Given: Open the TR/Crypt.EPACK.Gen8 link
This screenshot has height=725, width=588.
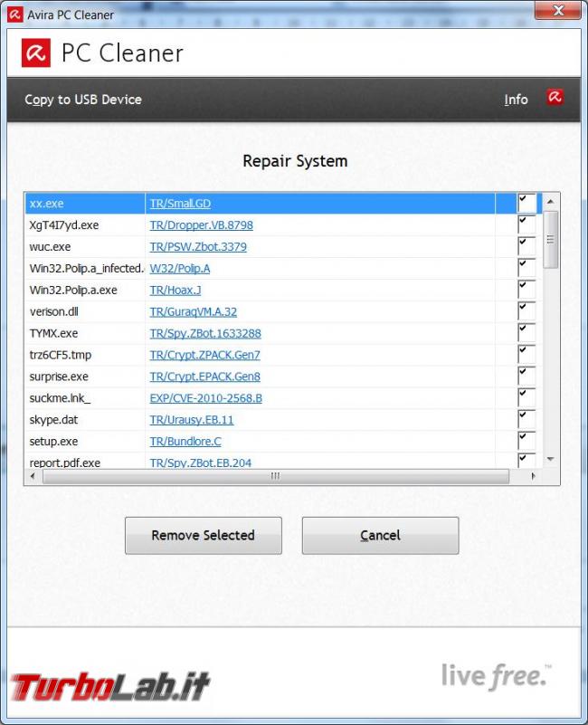Looking at the screenshot, I should click(204, 377).
